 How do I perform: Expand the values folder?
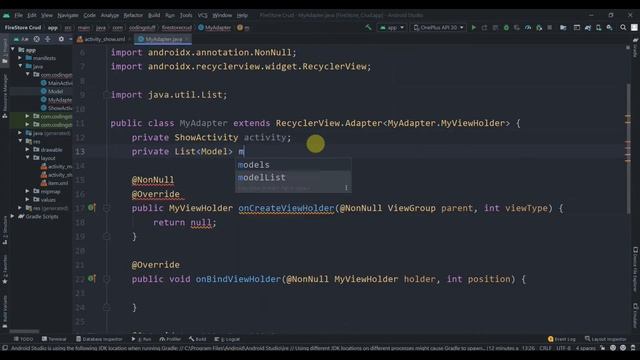[x=27, y=200]
